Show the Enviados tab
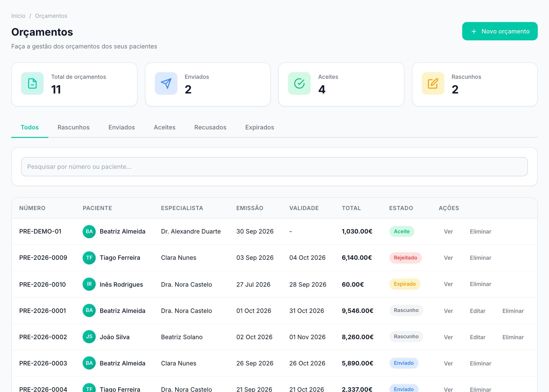The width and height of the screenshot is (549, 392). click(122, 127)
